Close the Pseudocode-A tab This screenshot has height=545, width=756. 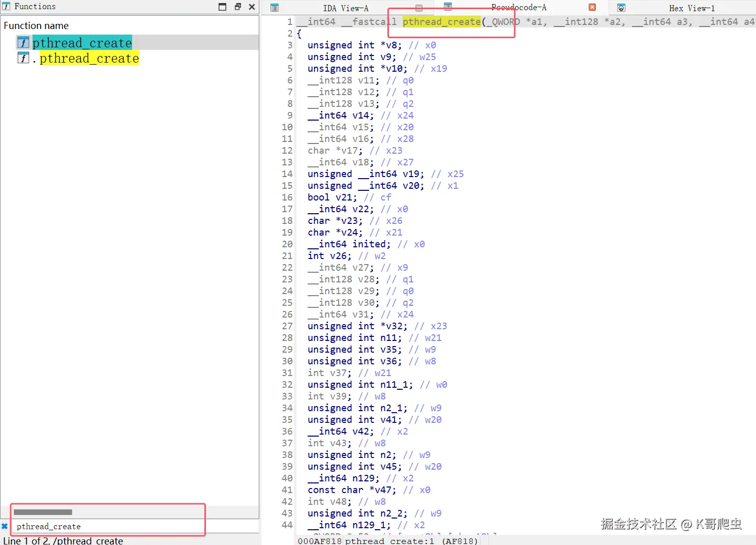point(592,7)
